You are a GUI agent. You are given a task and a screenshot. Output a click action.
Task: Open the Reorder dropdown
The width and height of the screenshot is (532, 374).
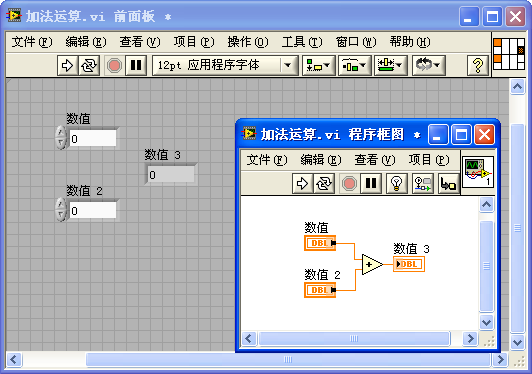click(x=428, y=65)
